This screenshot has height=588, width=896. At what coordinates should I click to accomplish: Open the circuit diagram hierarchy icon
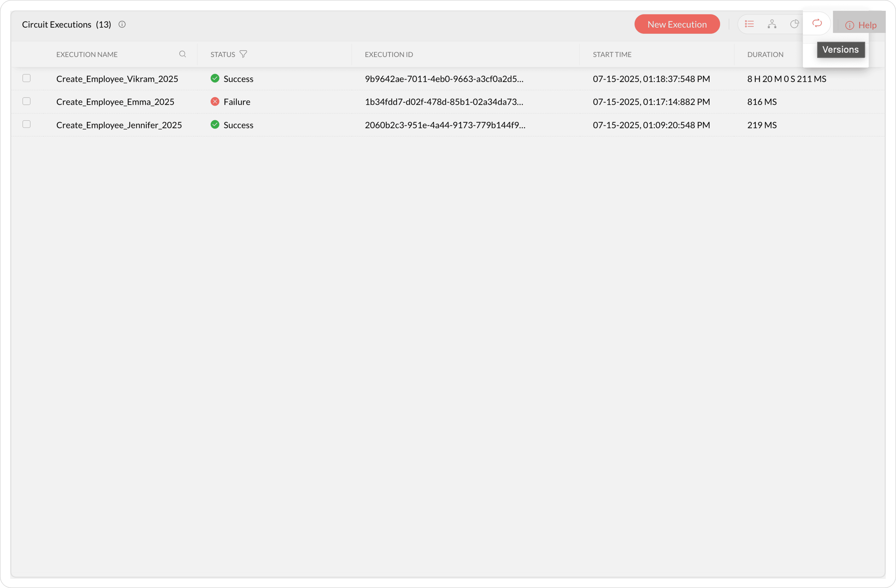pos(772,24)
